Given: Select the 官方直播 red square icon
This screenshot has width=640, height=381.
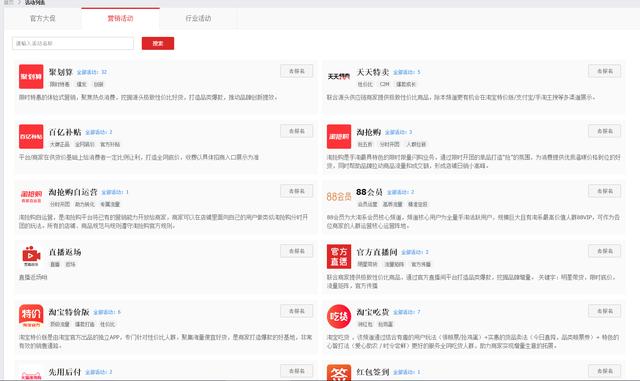Looking at the screenshot, I should (x=339, y=256).
